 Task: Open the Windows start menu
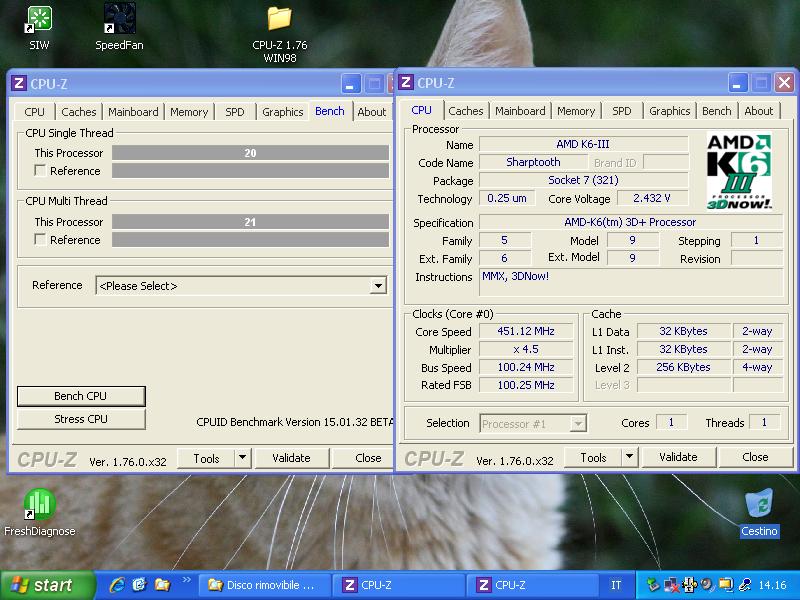[42, 585]
